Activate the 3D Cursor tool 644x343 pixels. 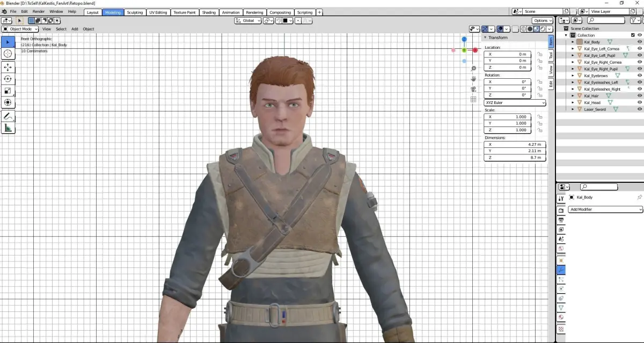8,54
